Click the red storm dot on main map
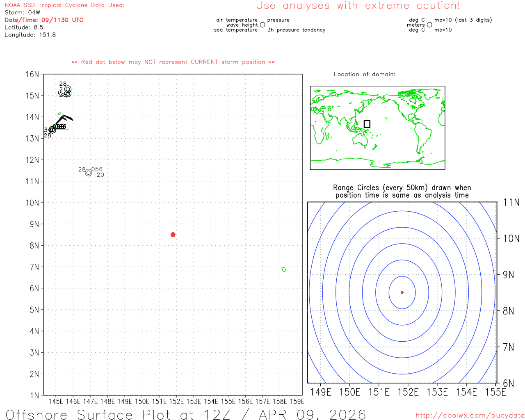This screenshot has height=420, width=525. point(173,235)
